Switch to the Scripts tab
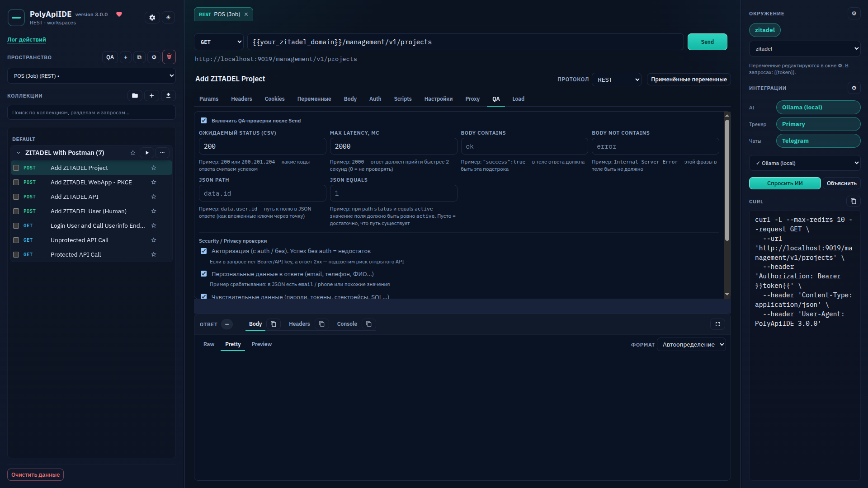Screen dimensions: 868x488 pyautogui.click(x=402, y=99)
